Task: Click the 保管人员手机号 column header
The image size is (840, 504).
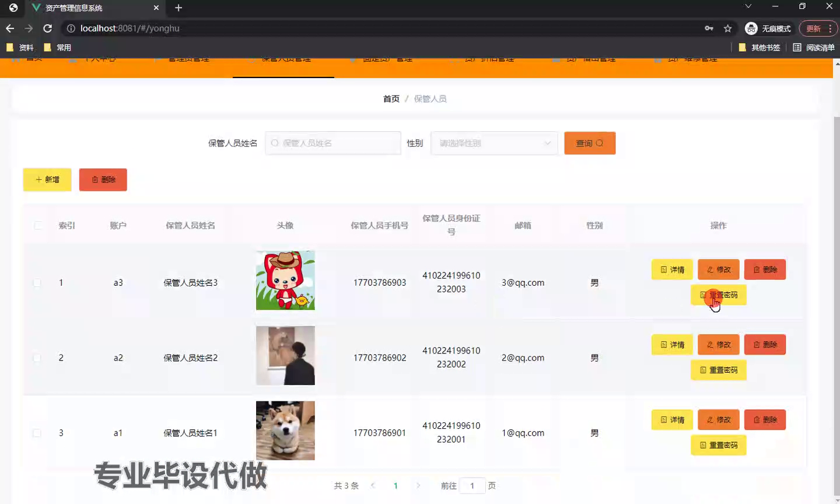Action: [379, 225]
